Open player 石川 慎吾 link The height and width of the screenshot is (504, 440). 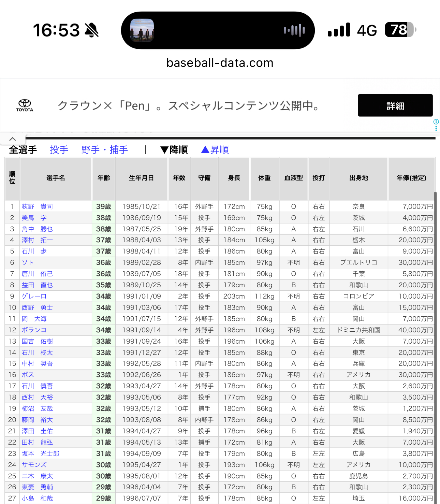37,386
